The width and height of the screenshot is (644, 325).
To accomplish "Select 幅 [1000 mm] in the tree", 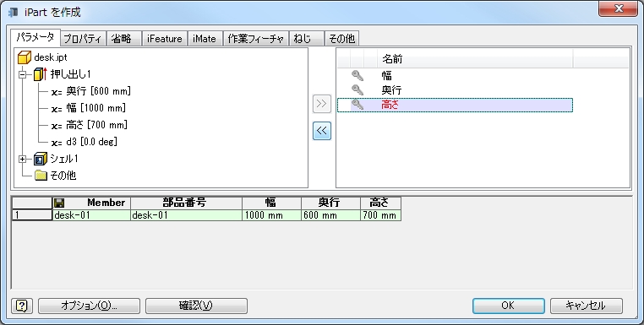I will click(96, 108).
